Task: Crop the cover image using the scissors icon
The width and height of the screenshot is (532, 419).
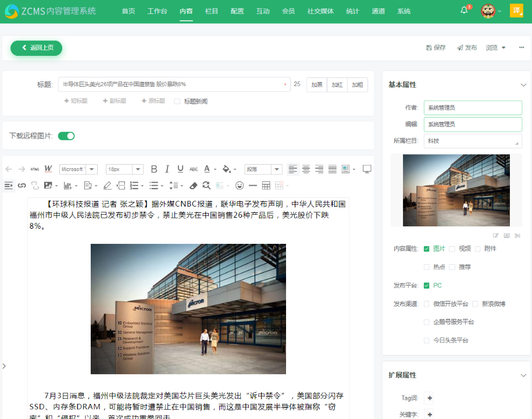Action: click(x=516, y=236)
